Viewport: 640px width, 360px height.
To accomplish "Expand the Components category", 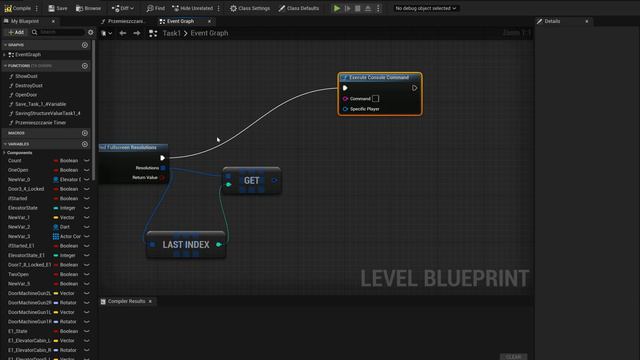I will pos(4,153).
